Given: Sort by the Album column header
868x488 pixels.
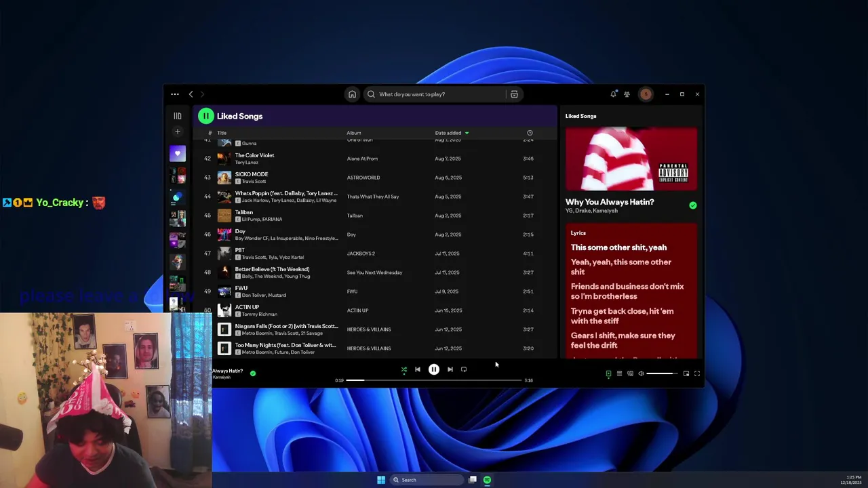Looking at the screenshot, I should click(354, 133).
